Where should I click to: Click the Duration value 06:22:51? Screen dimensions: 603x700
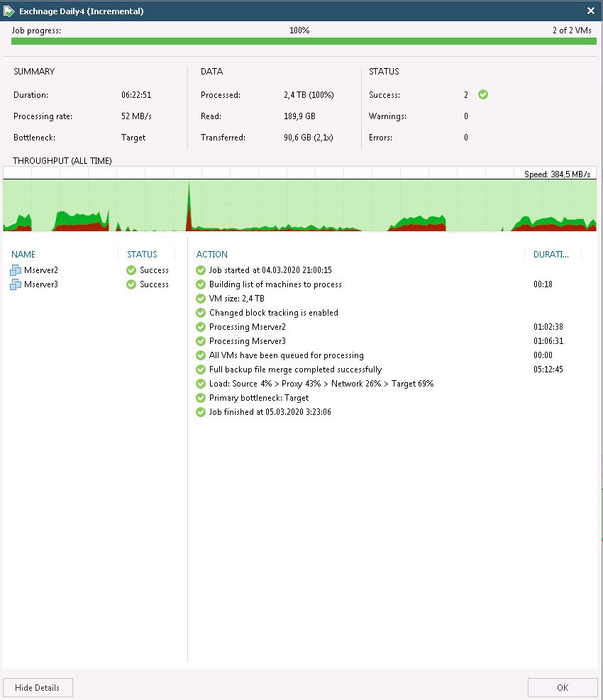(x=136, y=95)
